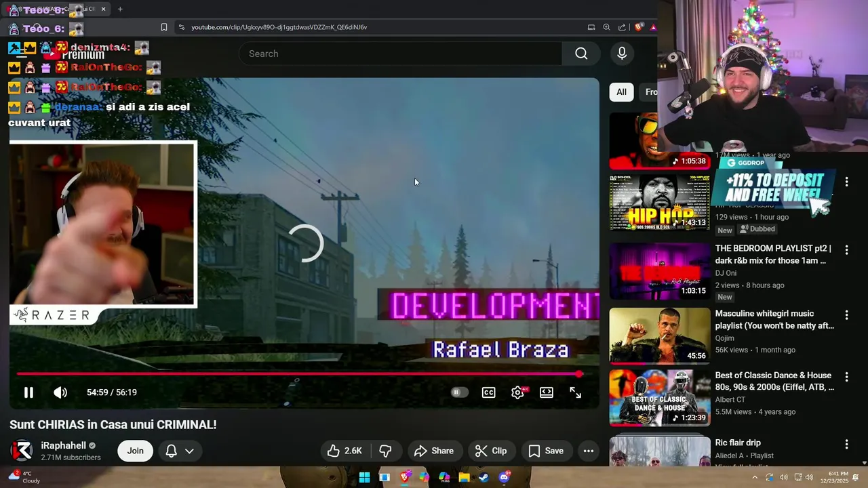
Task: Open The Bedroom Playlist thumbnail
Action: click(660, 271)
